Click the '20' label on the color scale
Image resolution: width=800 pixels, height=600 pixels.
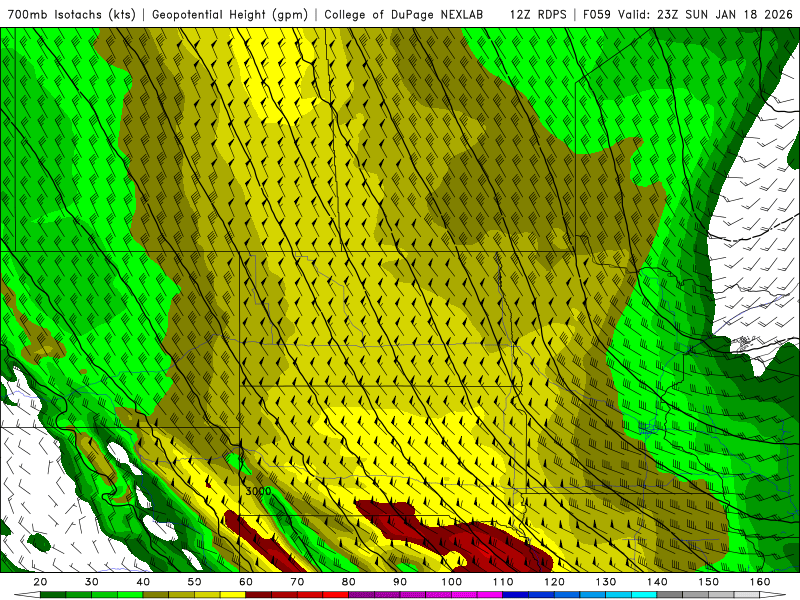(40, 582)
